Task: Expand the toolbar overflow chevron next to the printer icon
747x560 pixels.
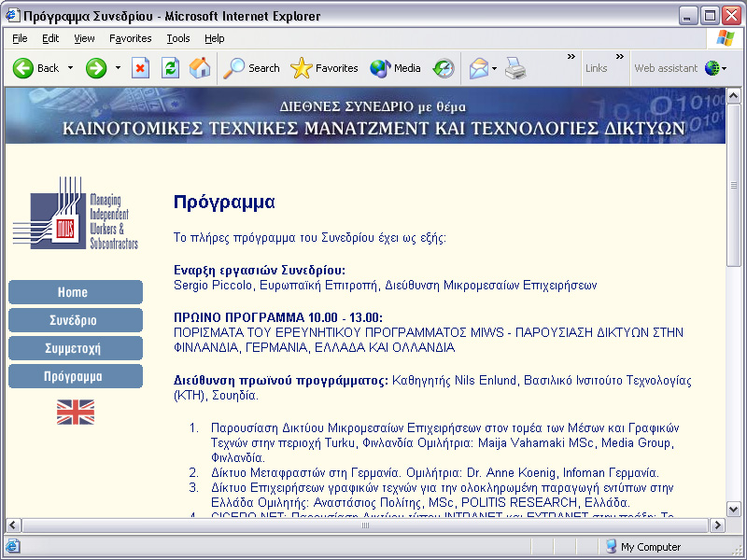Action: pyautogui.click(x=571, y=57)
